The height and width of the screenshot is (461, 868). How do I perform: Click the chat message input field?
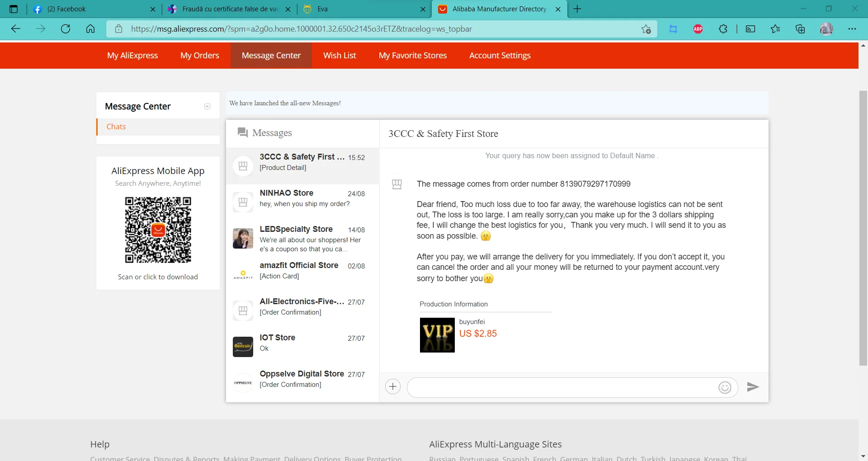pyautogui.click(x=572, y=387)
